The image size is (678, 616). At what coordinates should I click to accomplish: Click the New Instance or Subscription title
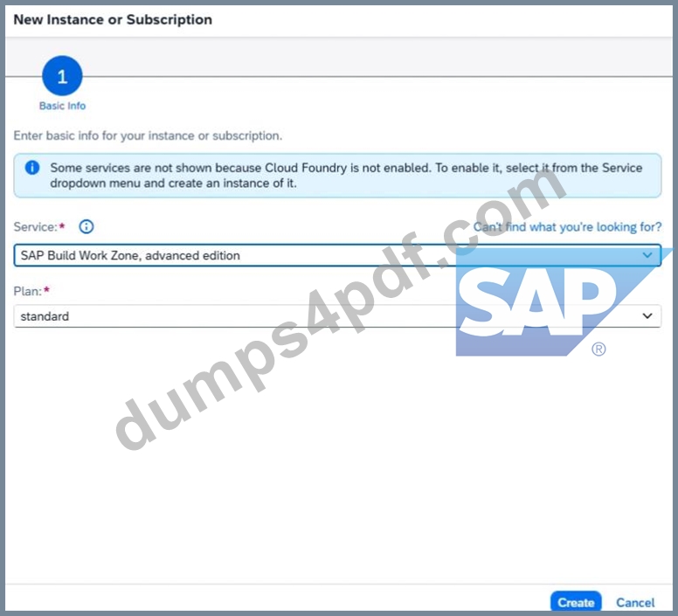click(x=113, y=20)
